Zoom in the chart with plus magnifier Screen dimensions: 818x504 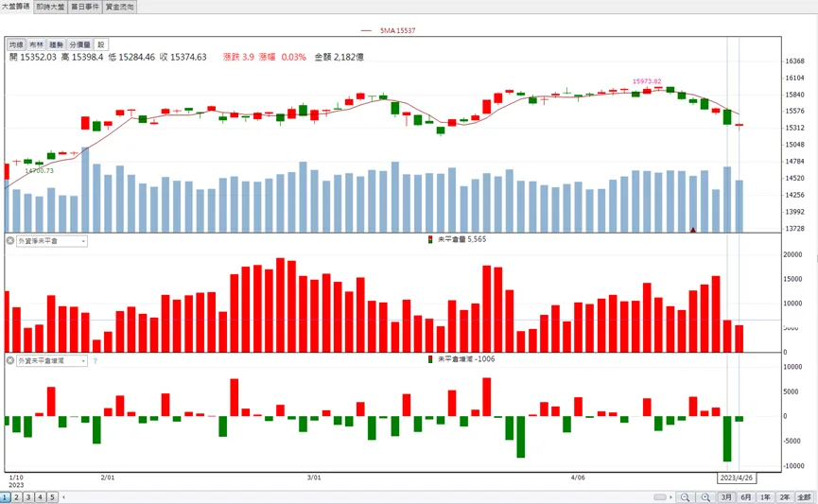pos(705,497)
